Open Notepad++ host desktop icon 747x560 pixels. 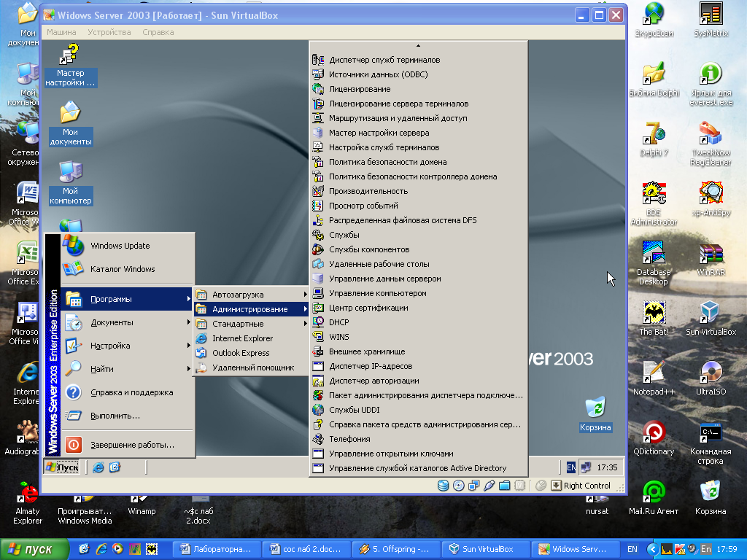(x=654, y=378)
